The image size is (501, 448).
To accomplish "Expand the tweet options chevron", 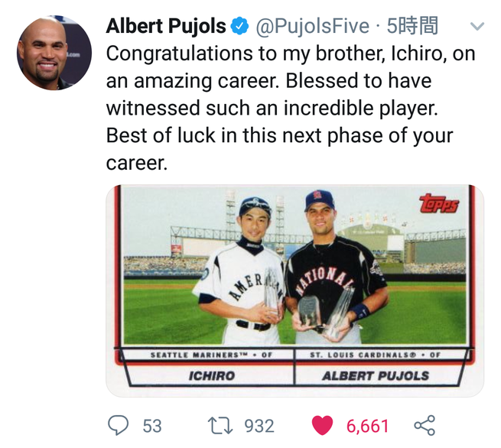I will (476, 27).
